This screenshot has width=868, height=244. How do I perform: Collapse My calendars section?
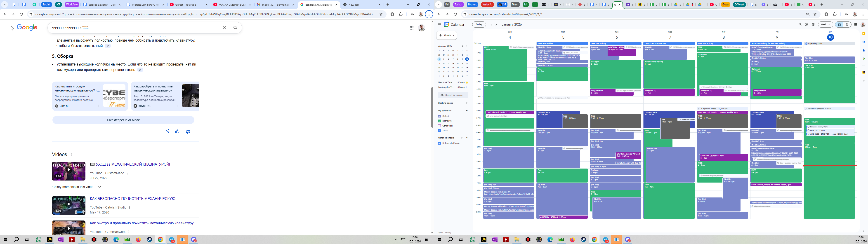click(x=467, y=111)
